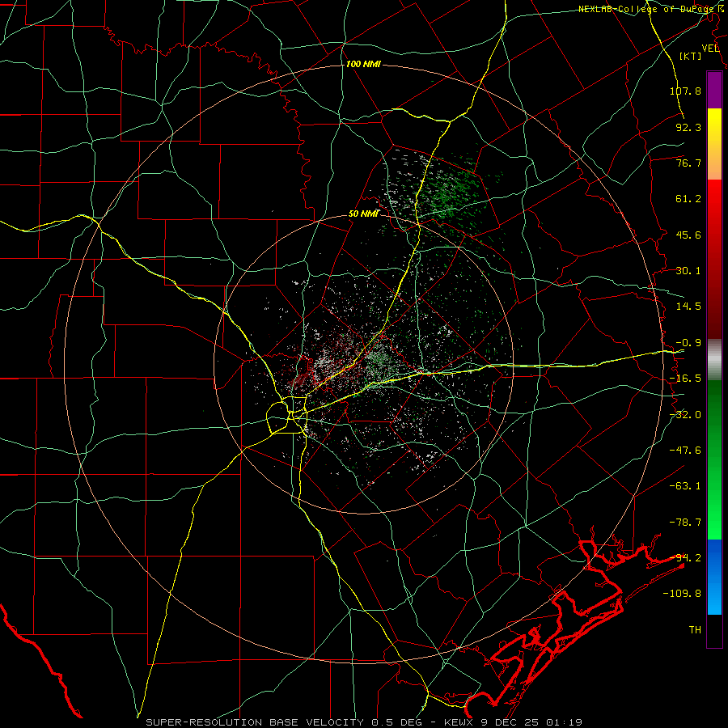Select the -32.0 scale label
This screenshot has width=728, height=728.
click(x=685, y=415)
